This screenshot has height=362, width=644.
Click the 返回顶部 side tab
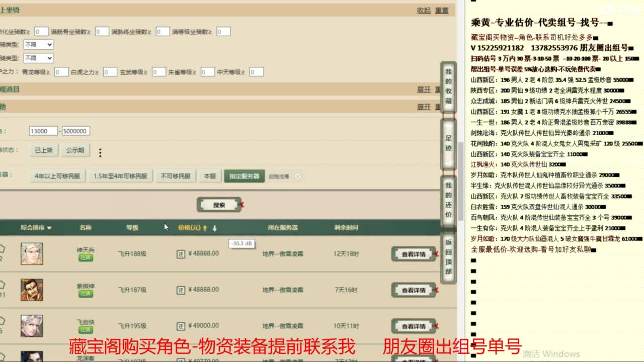click(448, 257)
